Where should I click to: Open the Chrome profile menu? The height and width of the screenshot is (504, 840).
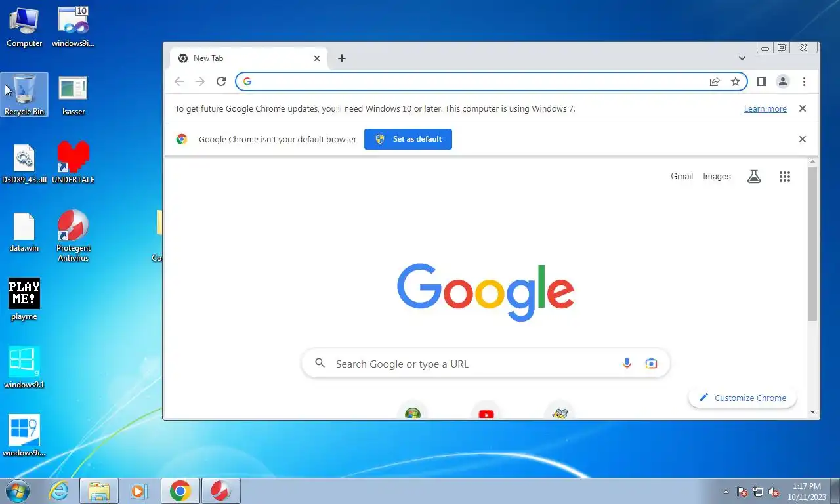point(783,81)
